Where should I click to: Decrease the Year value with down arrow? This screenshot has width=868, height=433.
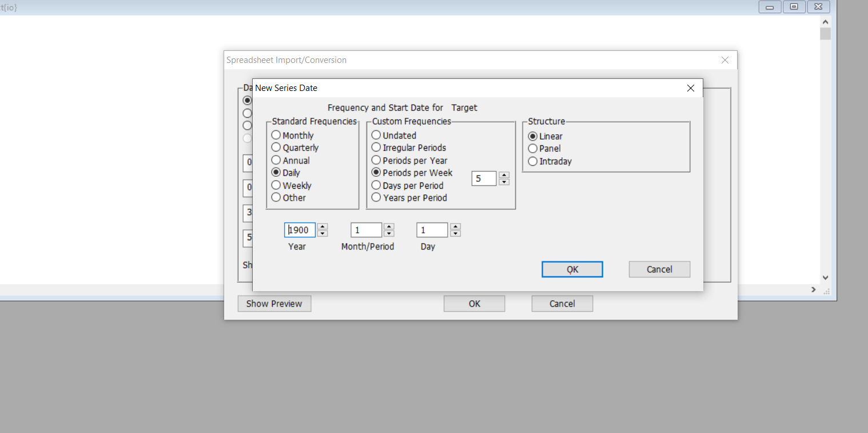pos(322,233)
